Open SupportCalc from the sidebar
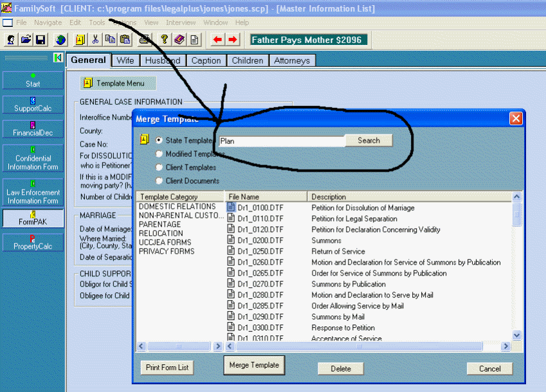Viewport: 546px width, 392px height. (33, 105)
